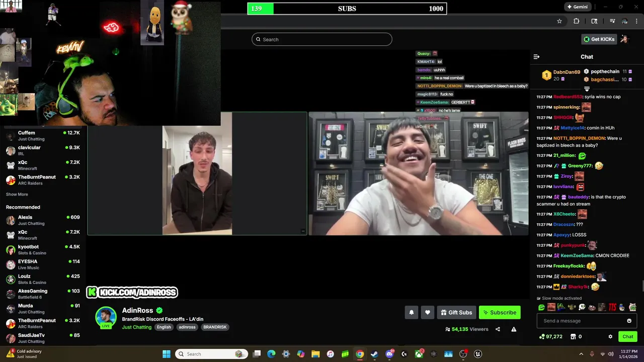The width and height of the screenshot is (644, 362).
Task: Show hidden system tray icons
Action: [581, 354]
